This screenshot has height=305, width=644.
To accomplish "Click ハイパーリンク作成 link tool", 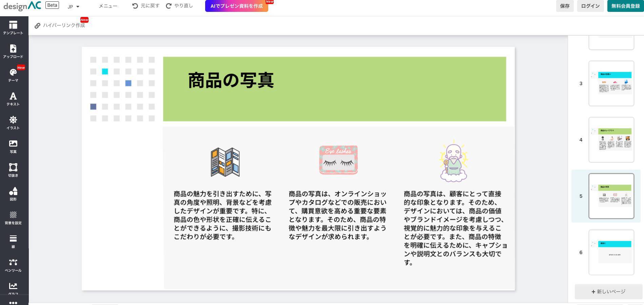I will [x=60, y=25].
